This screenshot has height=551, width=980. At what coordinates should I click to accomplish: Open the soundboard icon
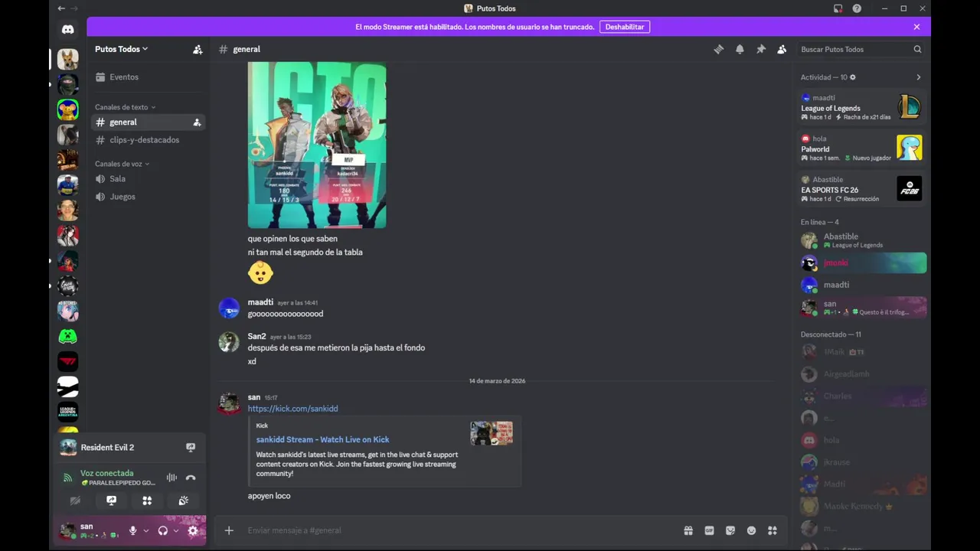(183, 500)
